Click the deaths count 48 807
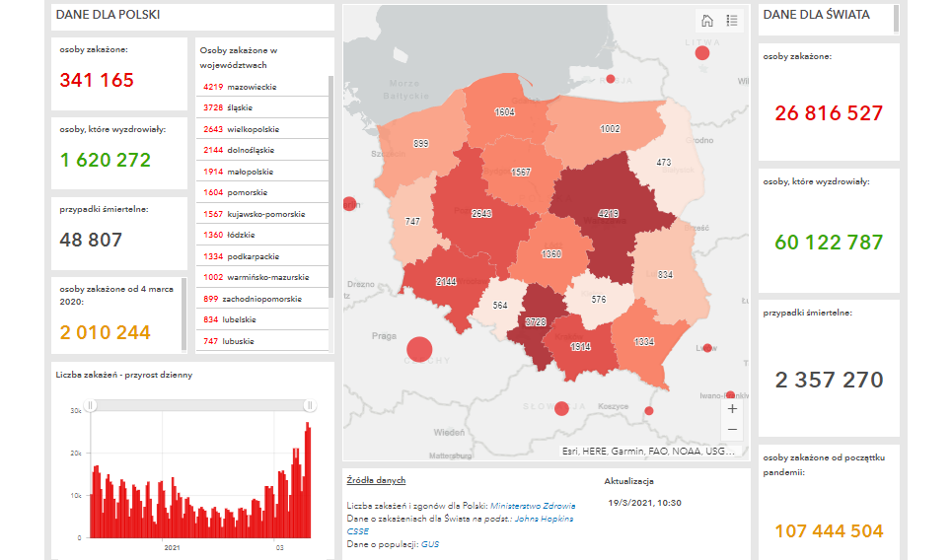The height and width of the screenshot is (560, 952). [91, 240]
